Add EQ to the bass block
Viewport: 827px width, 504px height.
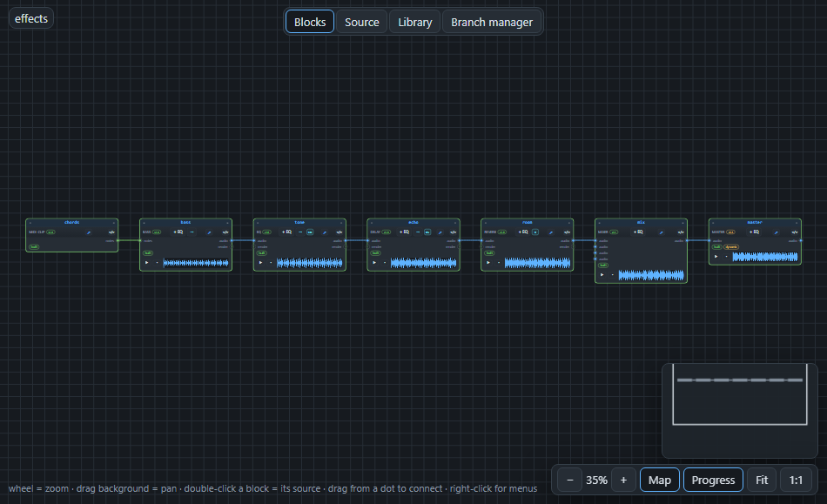click(178, 232)
